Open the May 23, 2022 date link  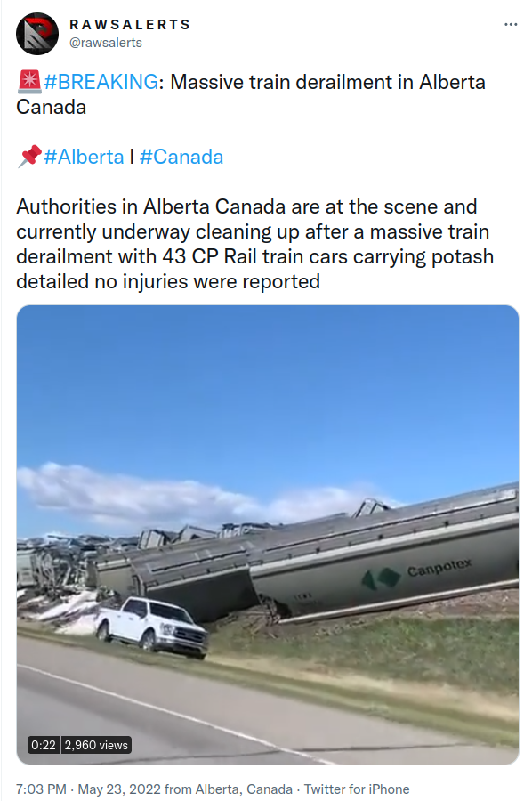(119, 789)
